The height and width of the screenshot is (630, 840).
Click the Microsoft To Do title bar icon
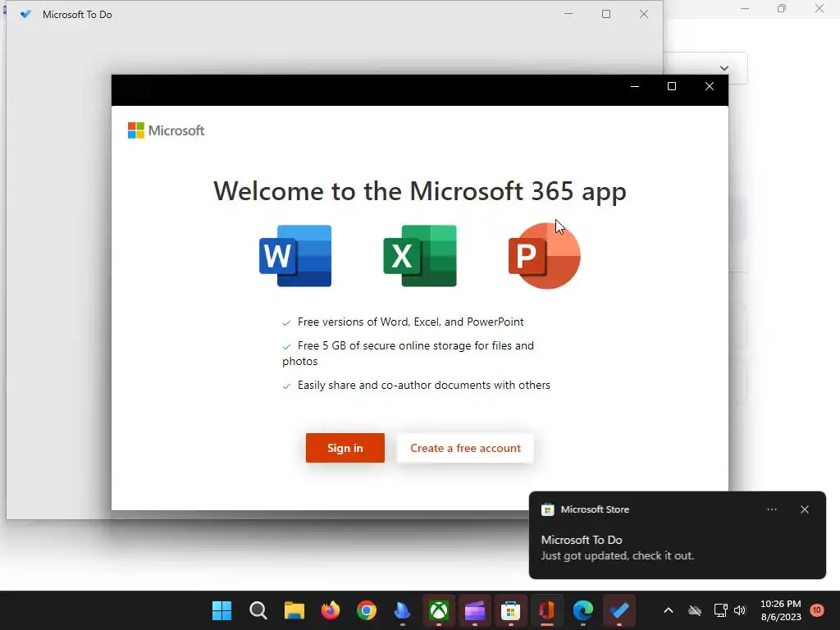(x=25, y=15)
